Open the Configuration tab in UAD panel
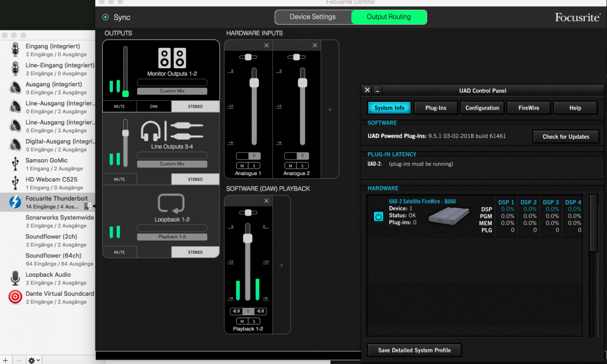Image resolution: width=607 pixels, height=364 pixels. 482,108
